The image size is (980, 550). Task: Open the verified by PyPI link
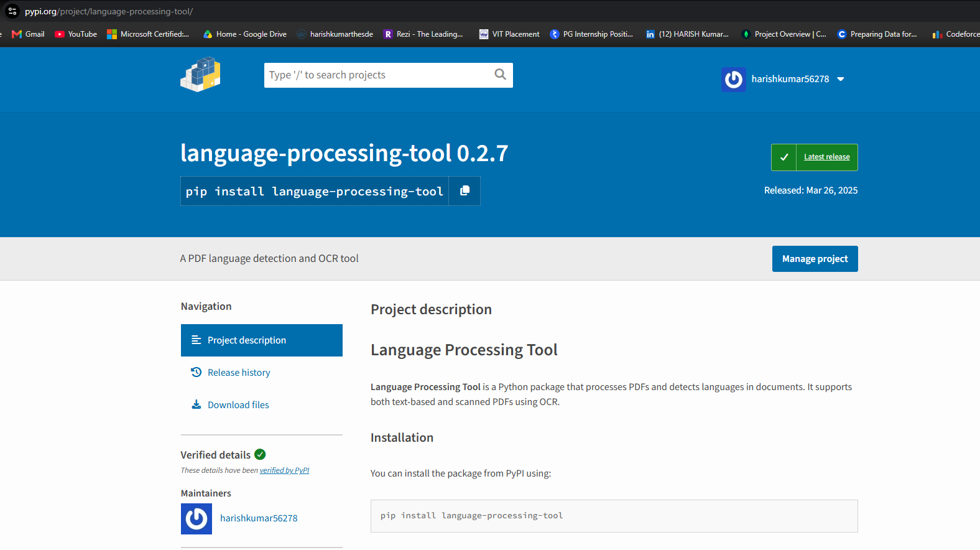[284, 470]
